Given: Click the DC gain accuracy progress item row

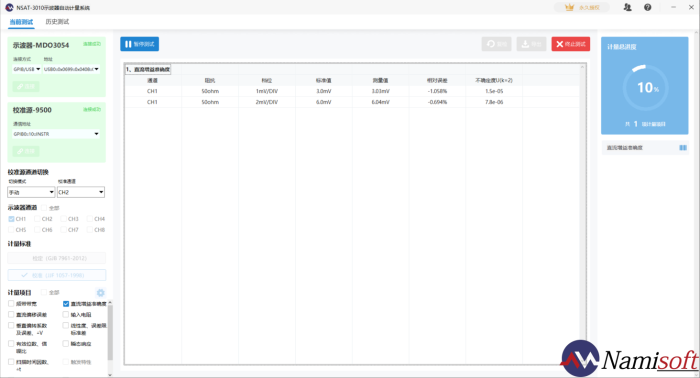Looking at the screenshot, I should pyautogui.click(x=645, y=148).
